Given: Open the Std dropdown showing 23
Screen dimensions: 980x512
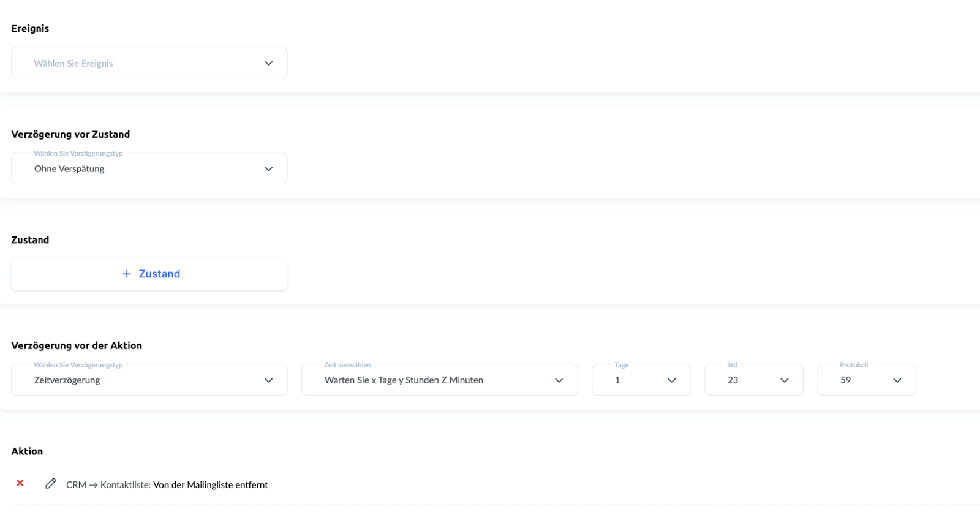Looking at the screenshot, I should [754, 380].
